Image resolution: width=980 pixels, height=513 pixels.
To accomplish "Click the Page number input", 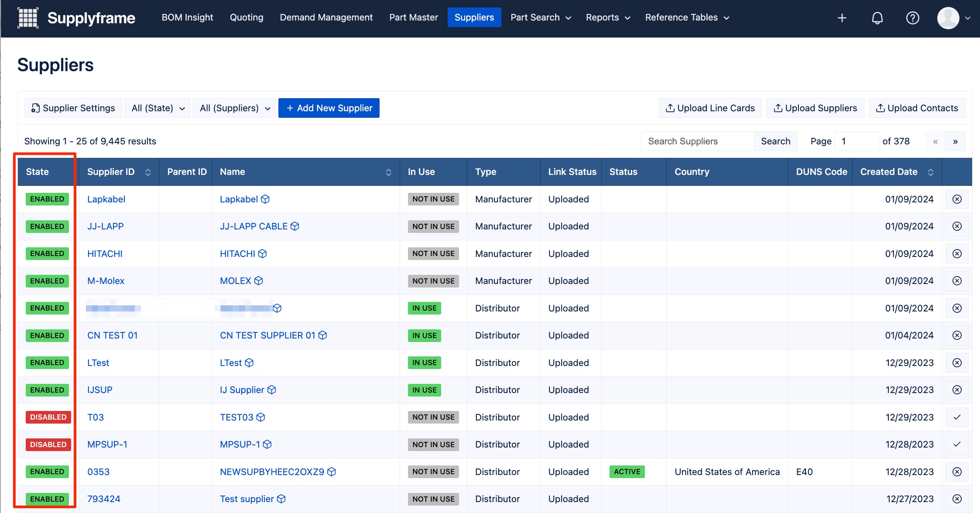I will [857, 141].
